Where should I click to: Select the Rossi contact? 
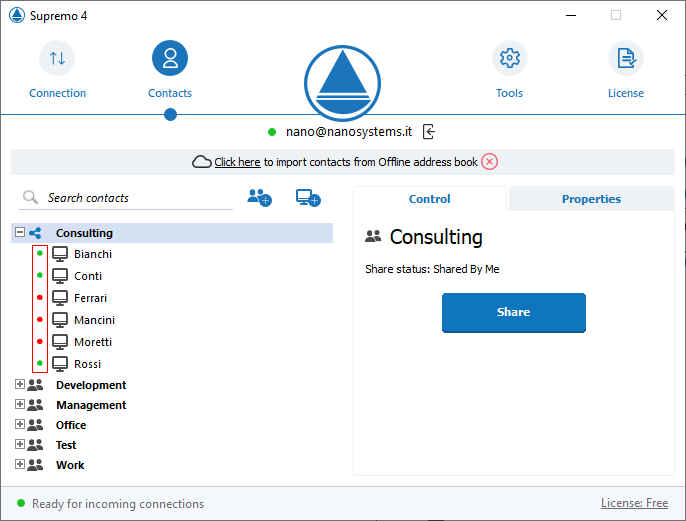pos(87,364)
